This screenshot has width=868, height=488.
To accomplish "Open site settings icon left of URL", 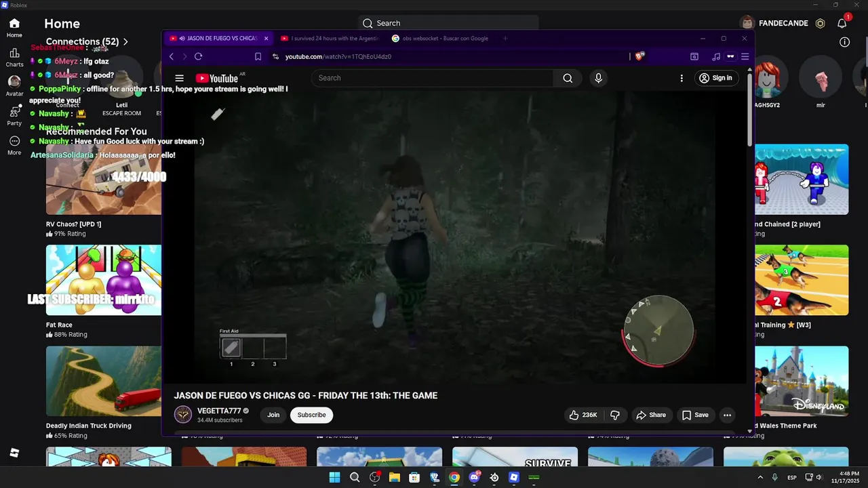I will tap(275, 57).
